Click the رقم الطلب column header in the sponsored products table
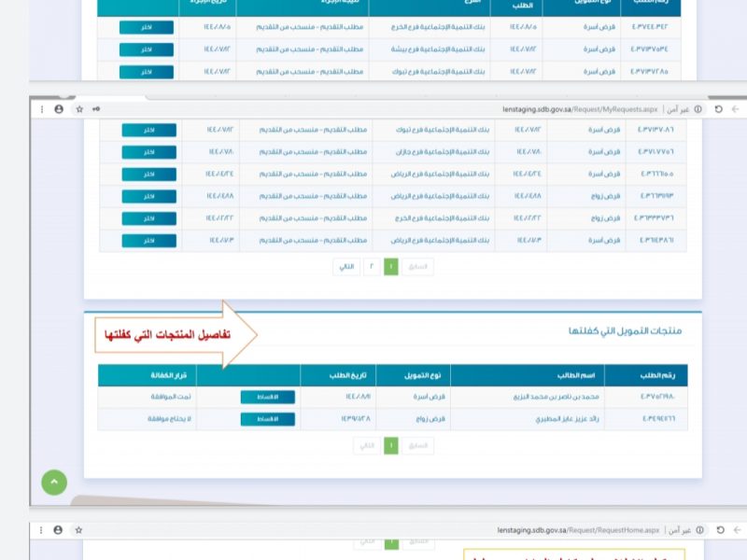The image size is (747, 560). (x=646, y=375)
